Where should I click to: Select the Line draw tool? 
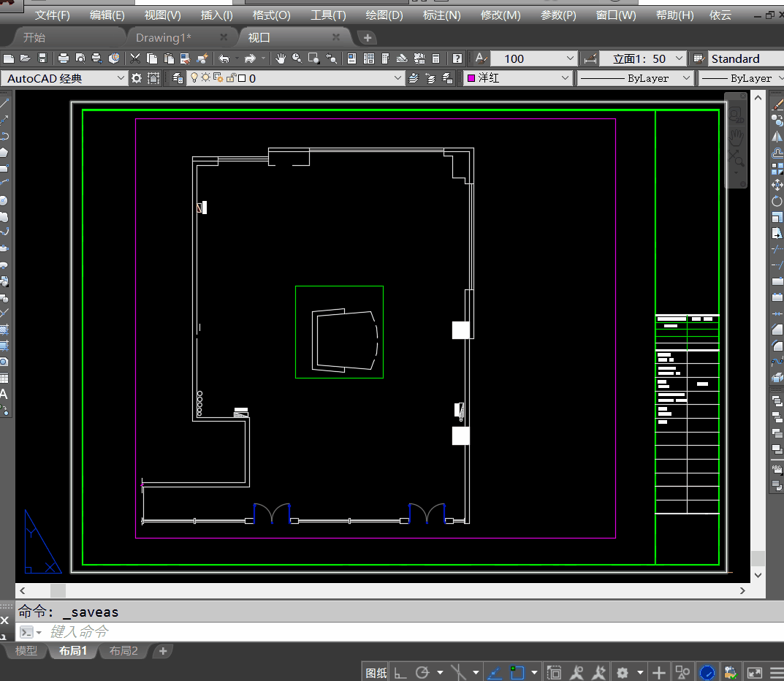[x=4, y=104]
